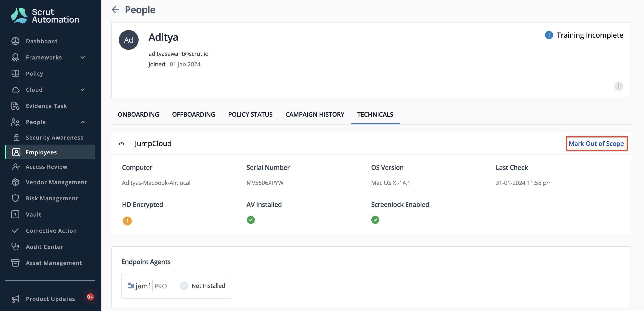Open Evidence Task page

click(x=46, y=106)
